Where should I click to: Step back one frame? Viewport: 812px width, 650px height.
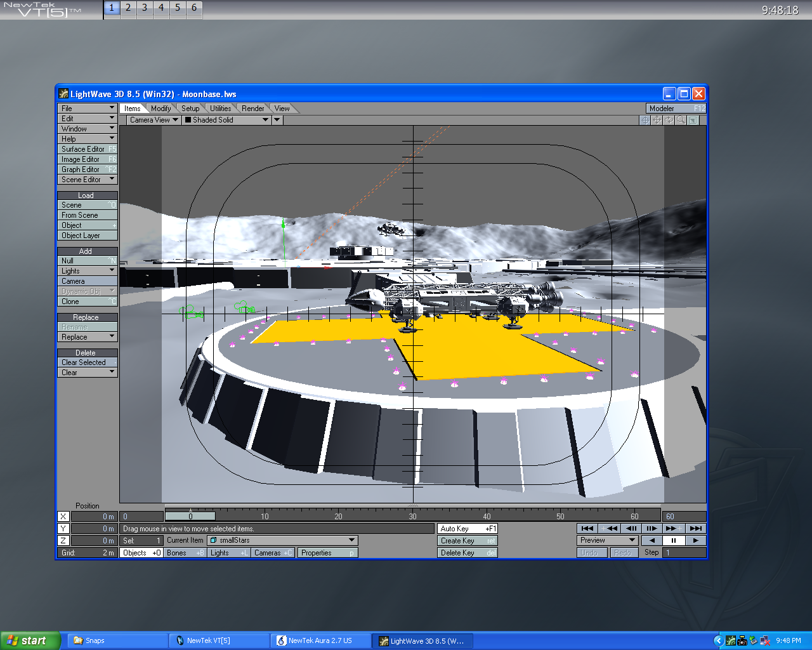(x=631, y=528)
